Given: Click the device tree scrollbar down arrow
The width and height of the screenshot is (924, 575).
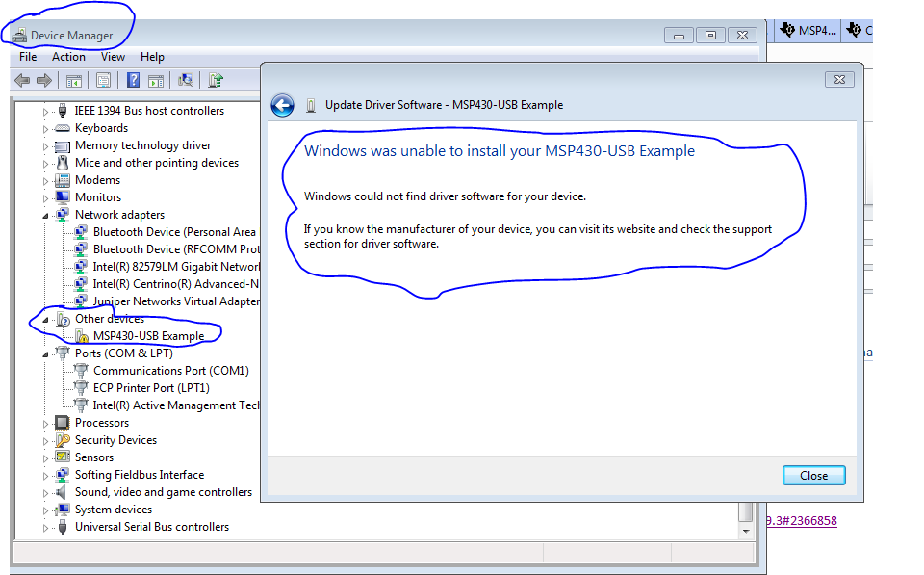Looking at the screenshot, I should pyautogui.click(x=746, y=531).
